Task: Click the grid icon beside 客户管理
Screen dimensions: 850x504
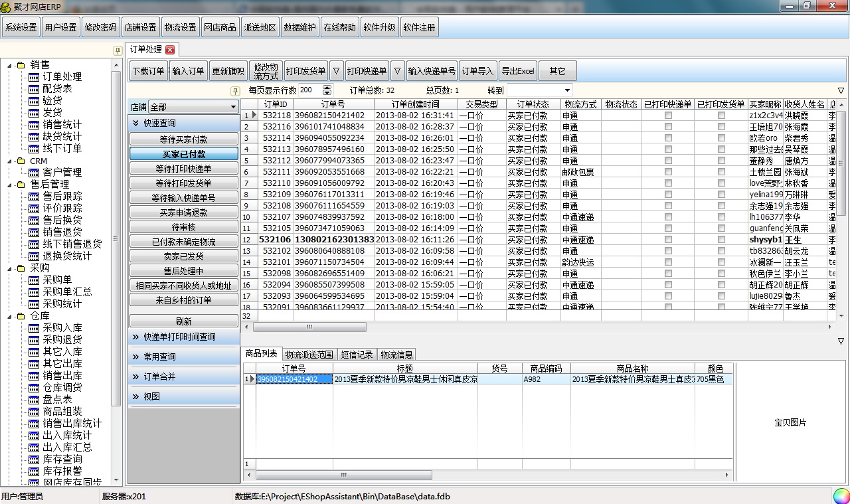Action: click(x=34, y=173)
